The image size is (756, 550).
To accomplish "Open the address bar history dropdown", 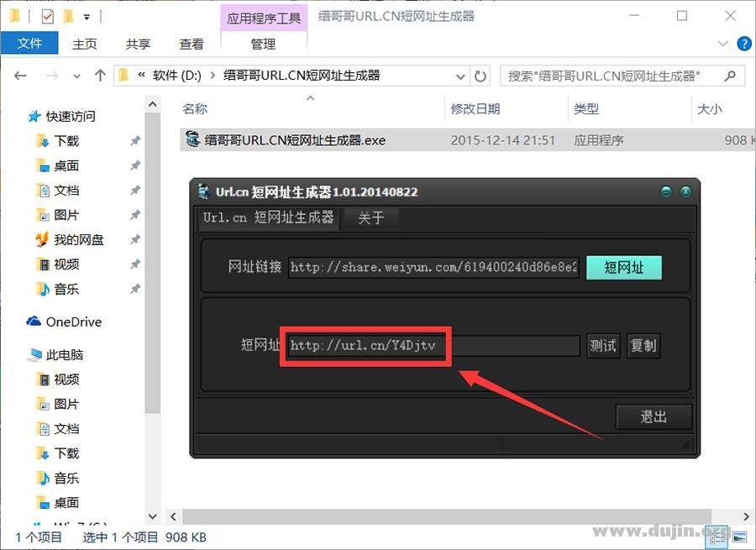I will (x=460, y=76).
